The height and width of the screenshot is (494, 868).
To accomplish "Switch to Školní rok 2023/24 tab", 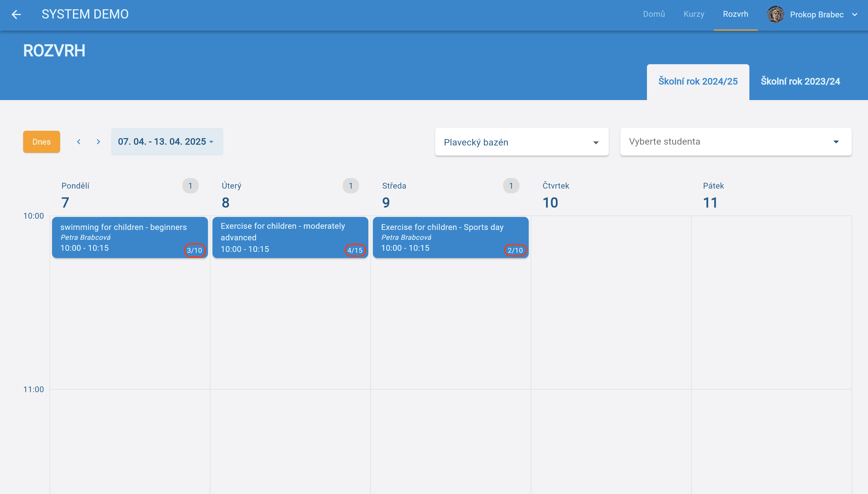I will (800, 82).
